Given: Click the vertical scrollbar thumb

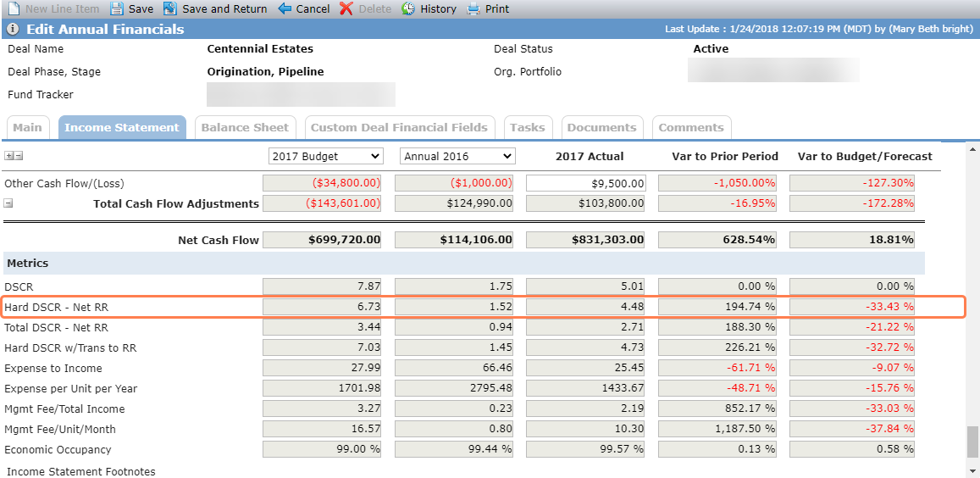Looking at the screenshot, I should point(972,442).
